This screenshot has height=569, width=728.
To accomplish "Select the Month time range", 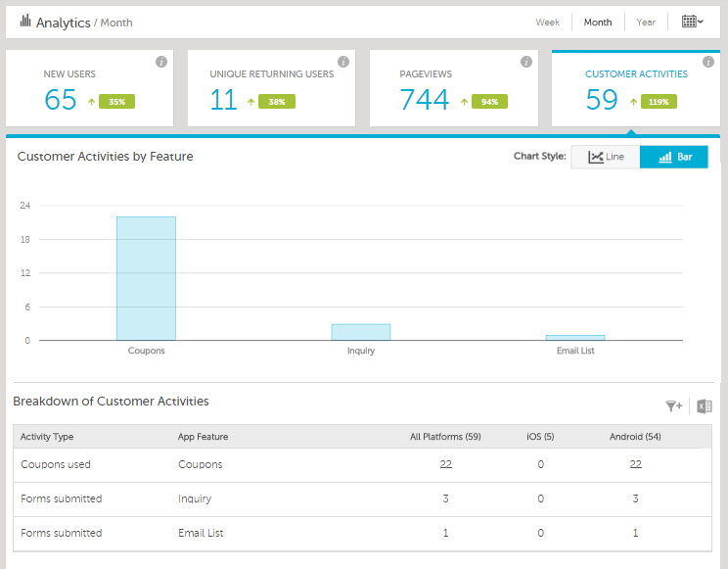I will pos(598,23).
